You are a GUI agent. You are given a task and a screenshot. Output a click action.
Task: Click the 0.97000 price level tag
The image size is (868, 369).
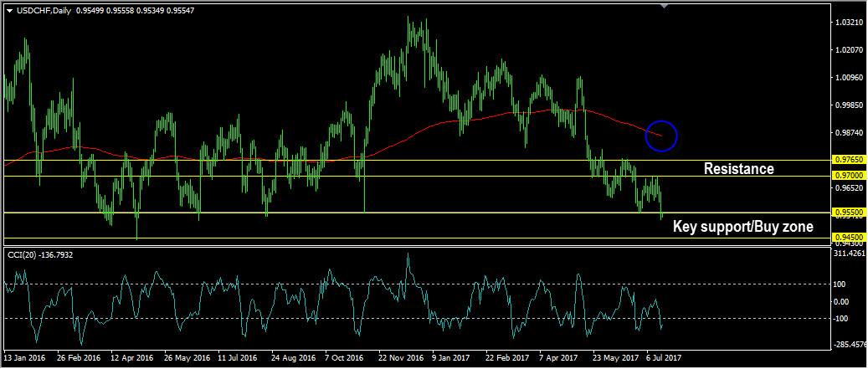pyautogui.click(x=848, y=176)
